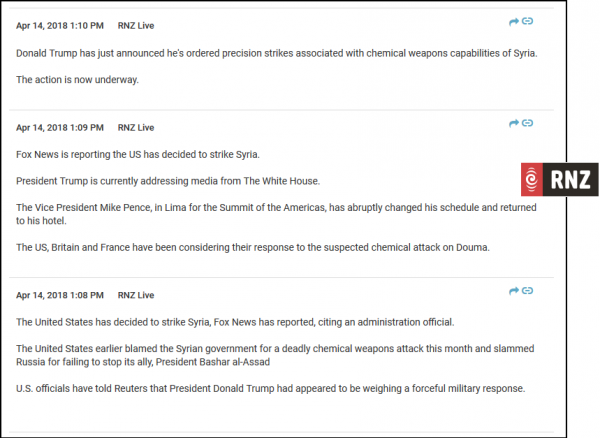Click share arrow on the 1:09 PM post
The height and width of the screenshot is (438, 600).
point(514,123)
